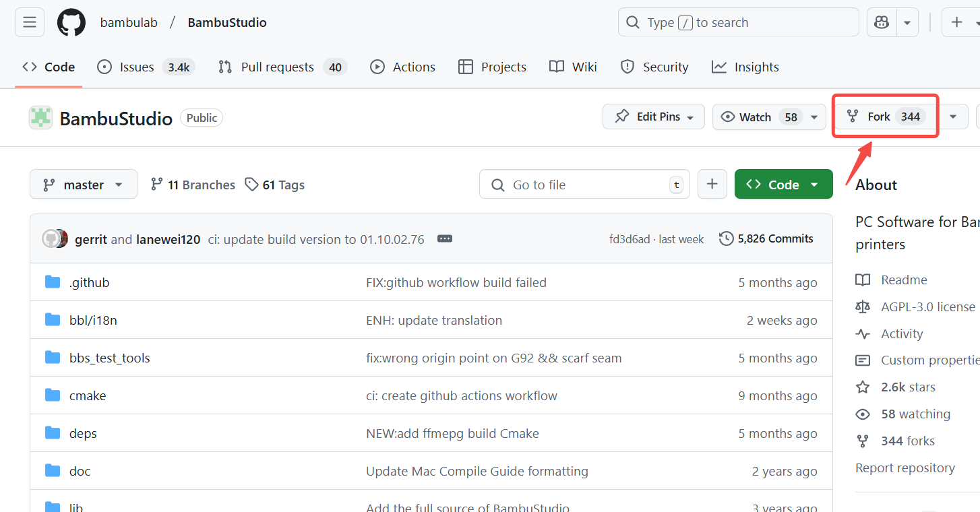Open the green Code dropdown button
This screenshot has height=512, width=980.
point(784,185)
